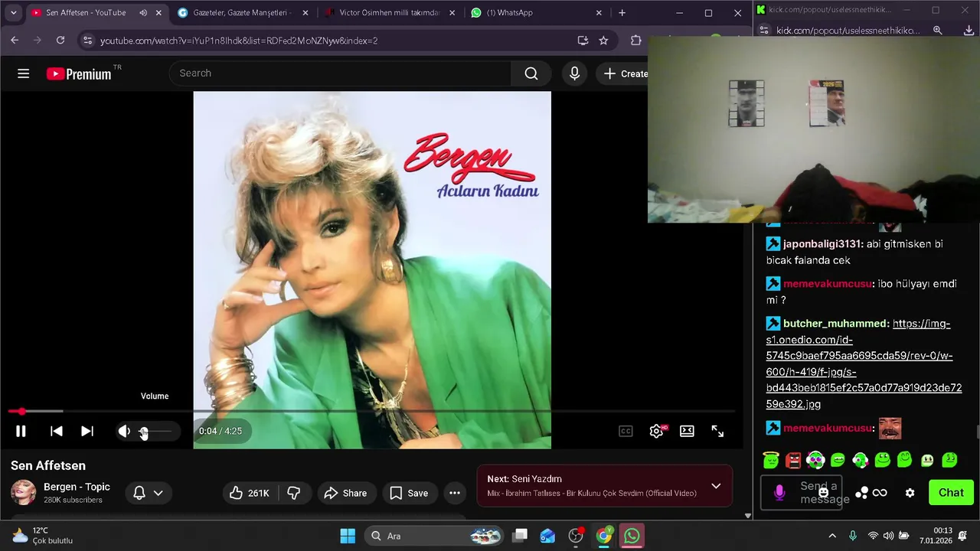Click username japonbaligi3131 in Kick chat
The width and height of the screenshot is (980, 551).
pos(822,244)
